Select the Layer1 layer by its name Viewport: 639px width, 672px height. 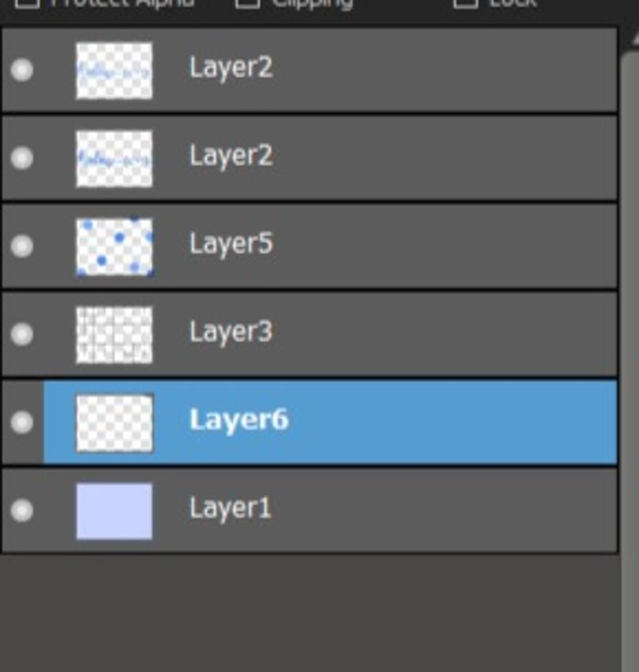click(x=230, y=509)
